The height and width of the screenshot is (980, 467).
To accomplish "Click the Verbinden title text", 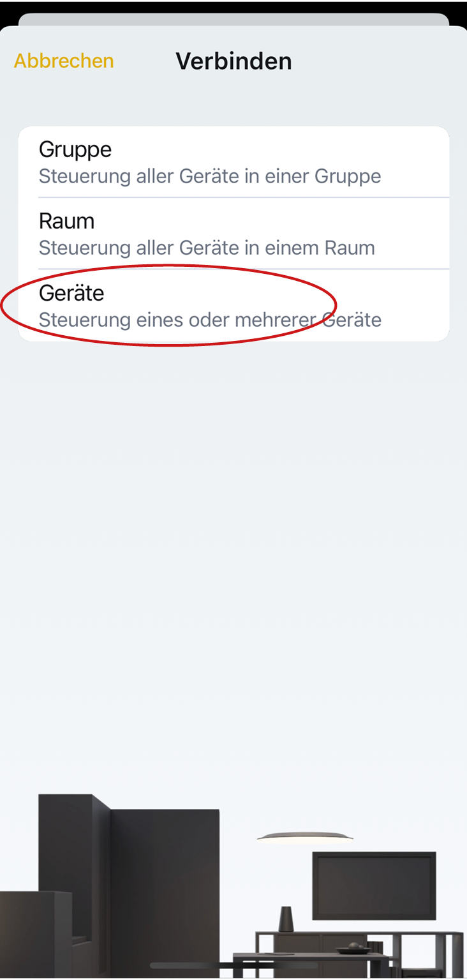I will click(233, 61).
